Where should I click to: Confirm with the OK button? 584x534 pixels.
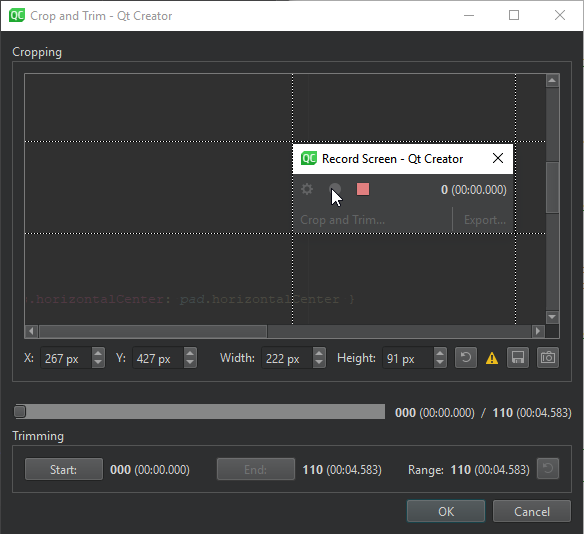(446, 511)
